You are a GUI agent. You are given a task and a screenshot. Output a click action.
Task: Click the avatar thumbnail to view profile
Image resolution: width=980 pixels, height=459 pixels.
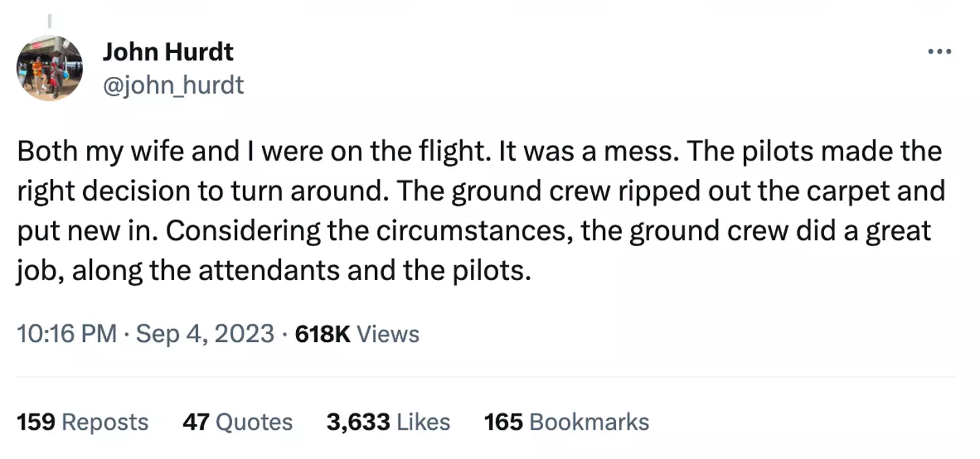click(x=50, y=67)
